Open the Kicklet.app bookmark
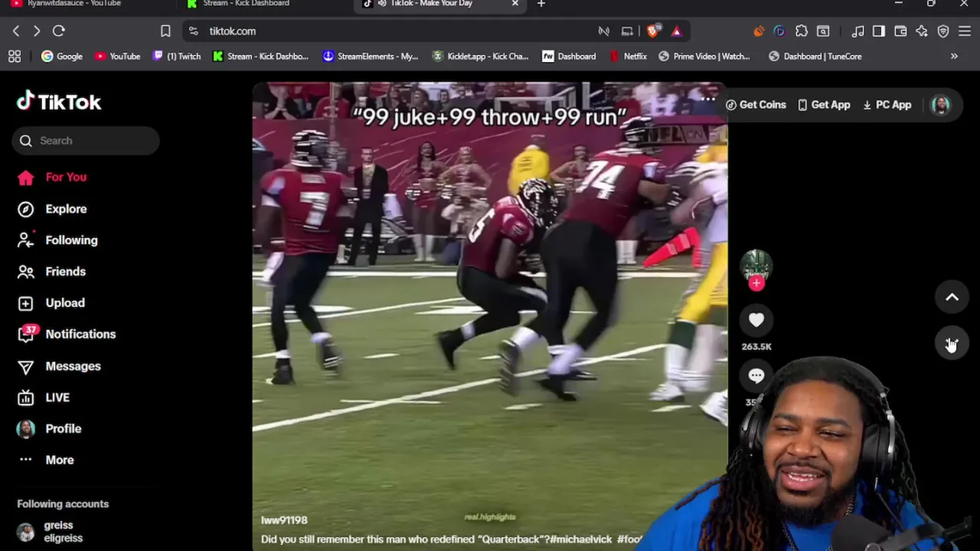 tap(480, 57)
